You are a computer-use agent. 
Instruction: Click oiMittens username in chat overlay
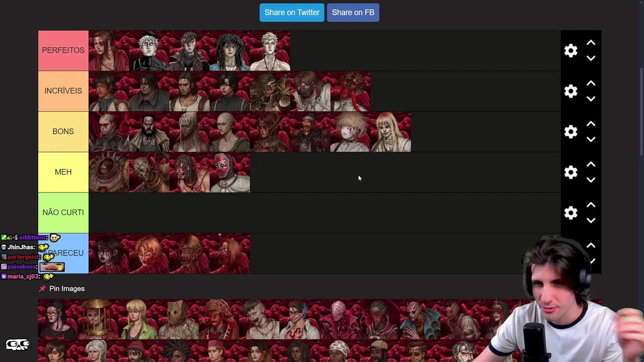33,237
